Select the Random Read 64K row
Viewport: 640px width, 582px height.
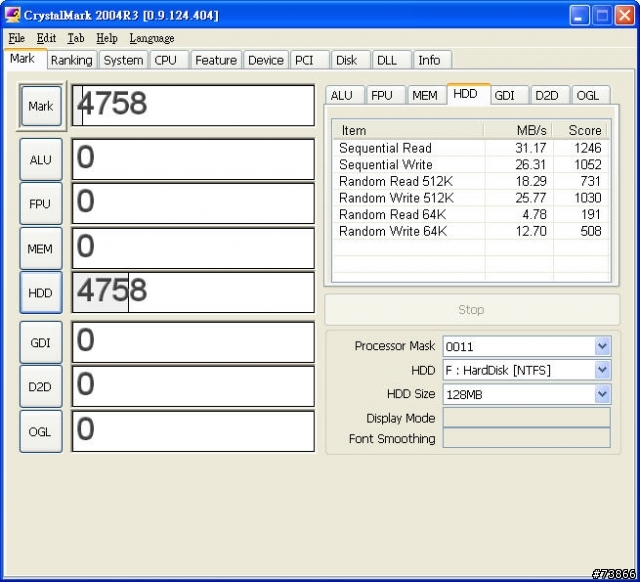pyautogui.click(x=471, y=214)
